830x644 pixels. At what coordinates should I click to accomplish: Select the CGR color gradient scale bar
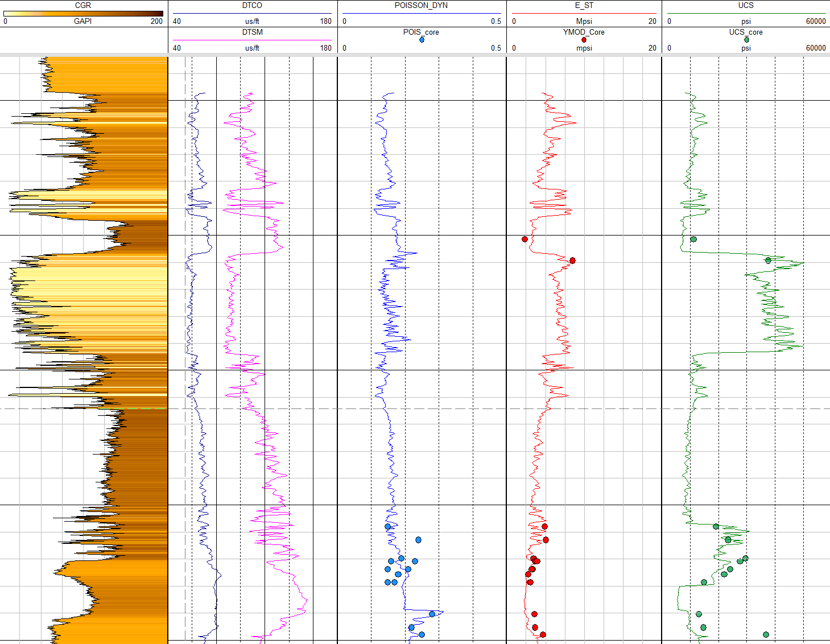point(83,13)
